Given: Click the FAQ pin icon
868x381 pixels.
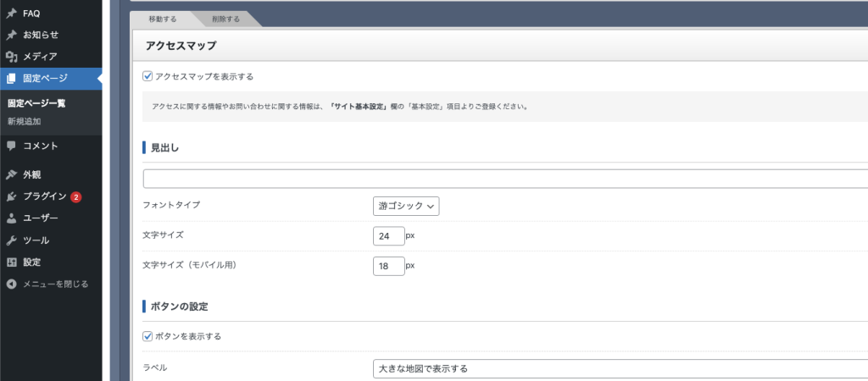Looking at the screenshot, I should [x=11, y=14].
